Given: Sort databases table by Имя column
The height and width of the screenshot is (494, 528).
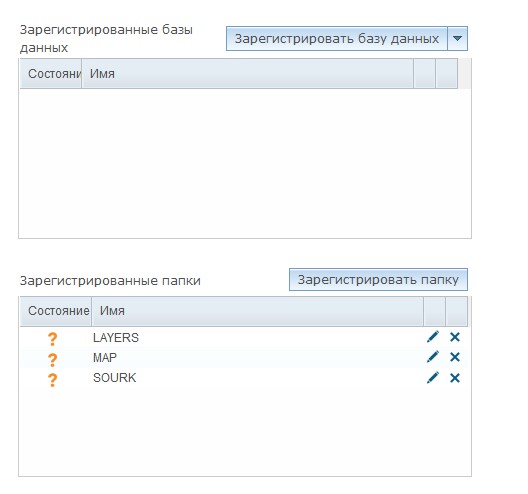Looking at the screenshot, I should tap(248, 73).
